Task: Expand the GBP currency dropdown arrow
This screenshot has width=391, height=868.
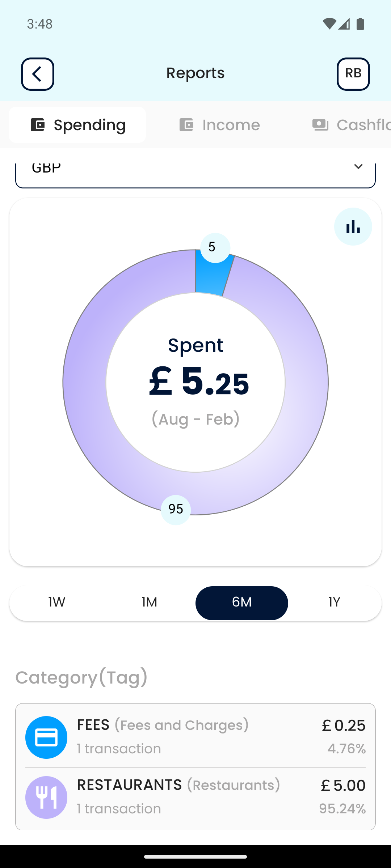Action: (x=358, y=167)
